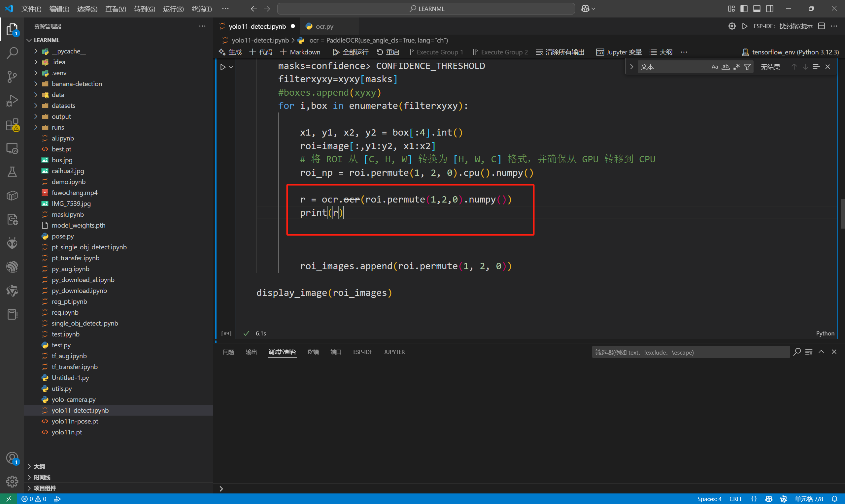Click the notifications bell in status bar
845x504 pixels.
(x=834, y=499)
